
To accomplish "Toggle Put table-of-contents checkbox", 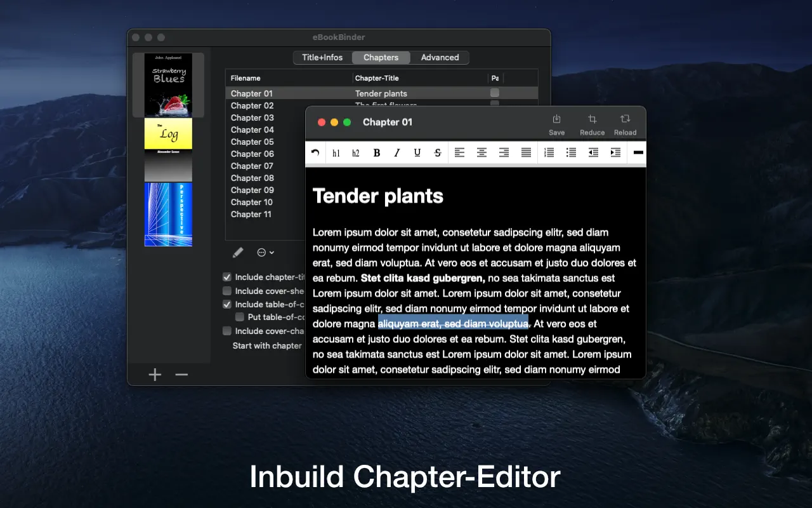I will (x=240, y=317).
